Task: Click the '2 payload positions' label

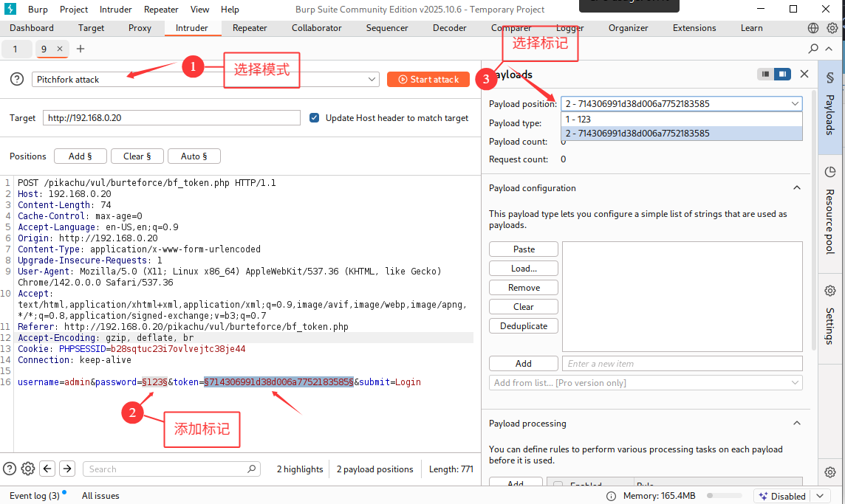Action: click(x=375, y=469)
